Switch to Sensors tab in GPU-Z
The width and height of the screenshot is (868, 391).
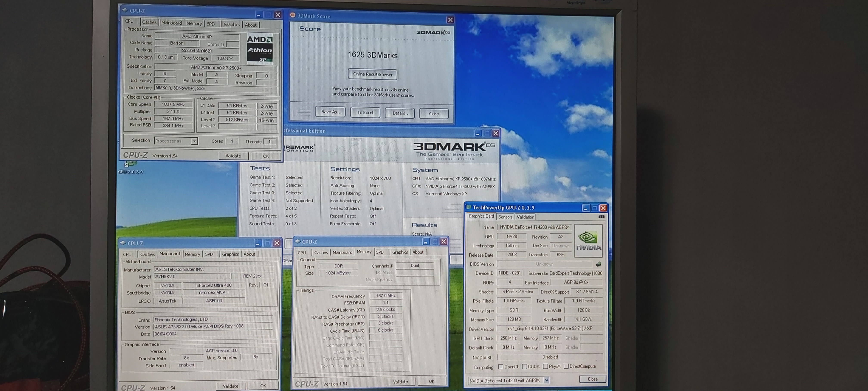[x=505, y=217]
